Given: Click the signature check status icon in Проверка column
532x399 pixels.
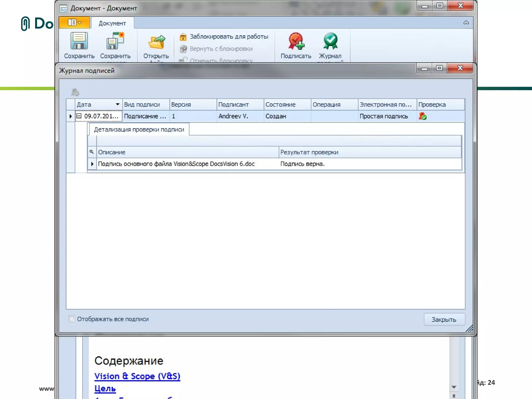Looking at the screenshot, I should click(423, 116).
